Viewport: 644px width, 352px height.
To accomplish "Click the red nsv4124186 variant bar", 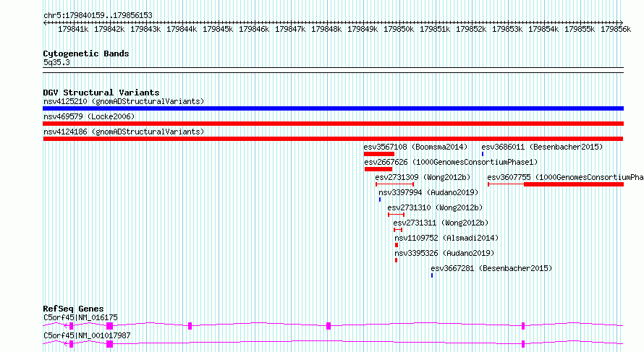I will pos(333,139).
